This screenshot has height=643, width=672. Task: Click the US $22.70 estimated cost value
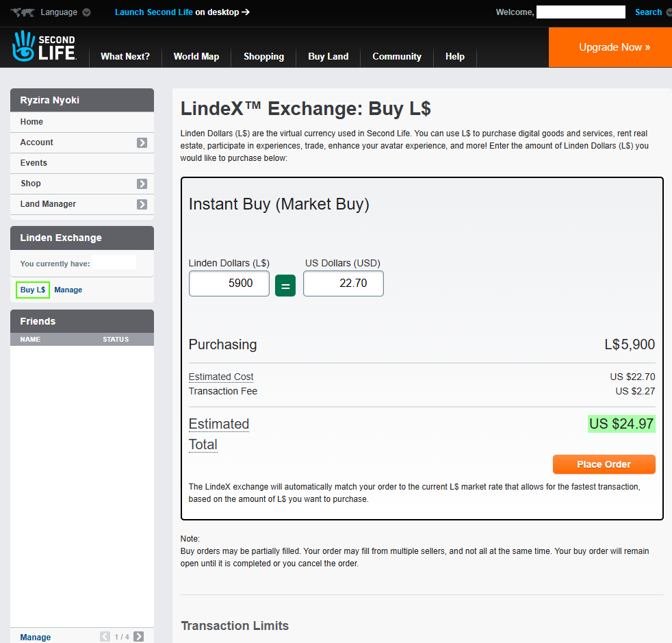click(632, 377)
